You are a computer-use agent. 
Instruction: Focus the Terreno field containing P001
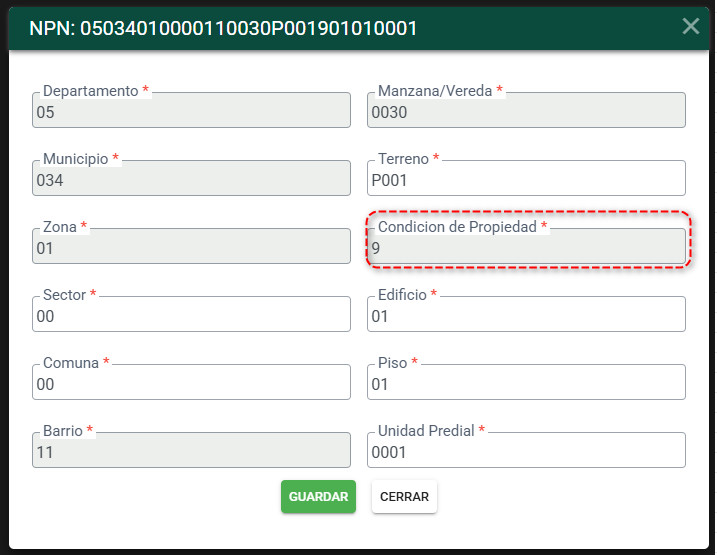526,178
